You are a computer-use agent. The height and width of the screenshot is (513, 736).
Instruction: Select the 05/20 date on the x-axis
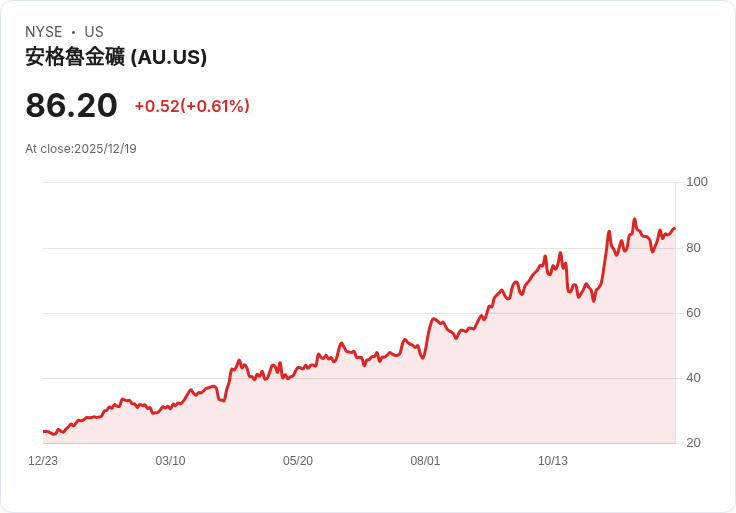pos(298,461)
